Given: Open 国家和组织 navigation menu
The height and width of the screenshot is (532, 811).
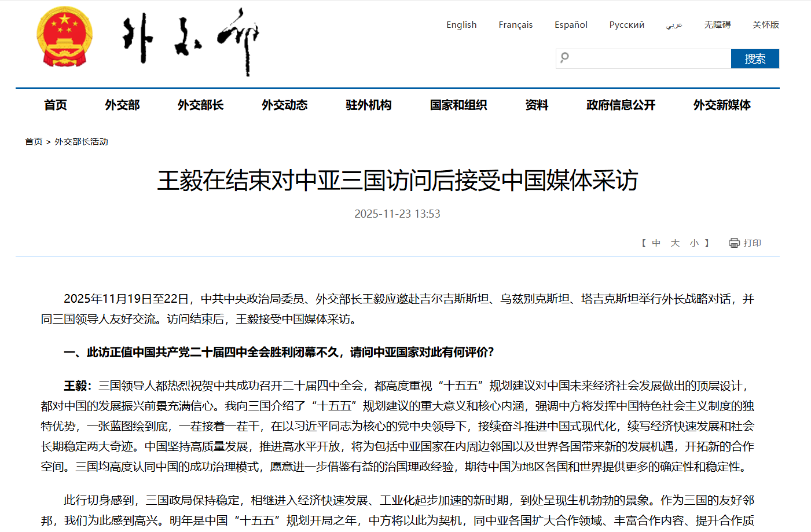Looking at the screenshot, I should tap(458, 105).
